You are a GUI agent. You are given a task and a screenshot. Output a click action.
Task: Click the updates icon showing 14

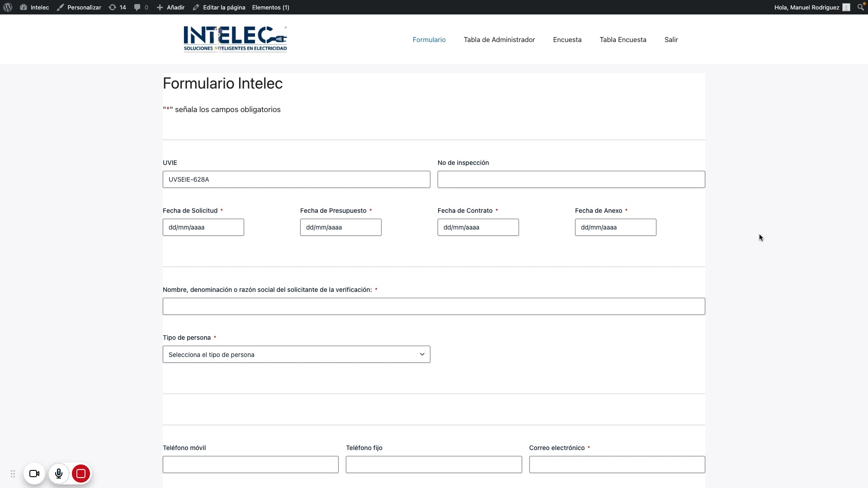pyautogui.click(x=117, y=7)
